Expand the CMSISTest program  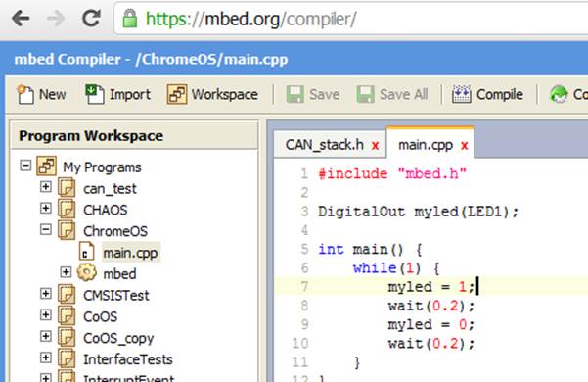[x=46, y=294]
